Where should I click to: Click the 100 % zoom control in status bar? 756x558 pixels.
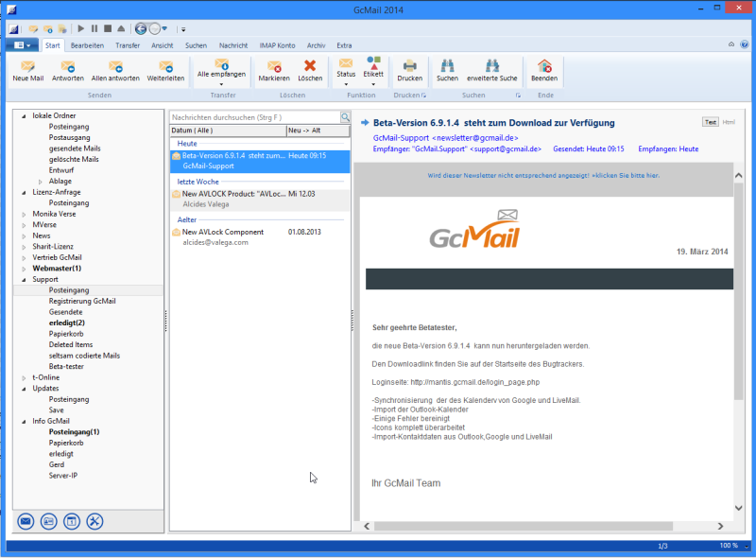coord(729,546)
